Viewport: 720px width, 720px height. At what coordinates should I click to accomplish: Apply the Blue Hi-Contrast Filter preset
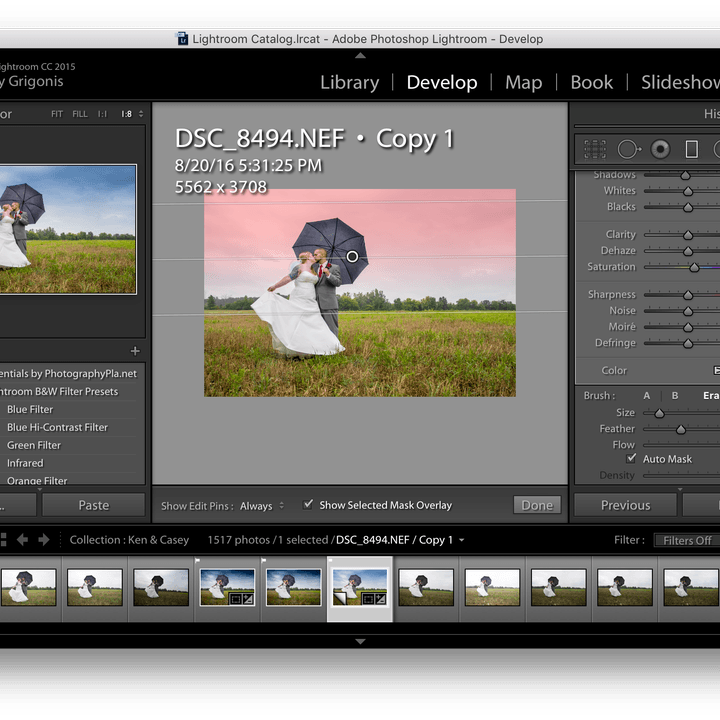pos(57,427)
